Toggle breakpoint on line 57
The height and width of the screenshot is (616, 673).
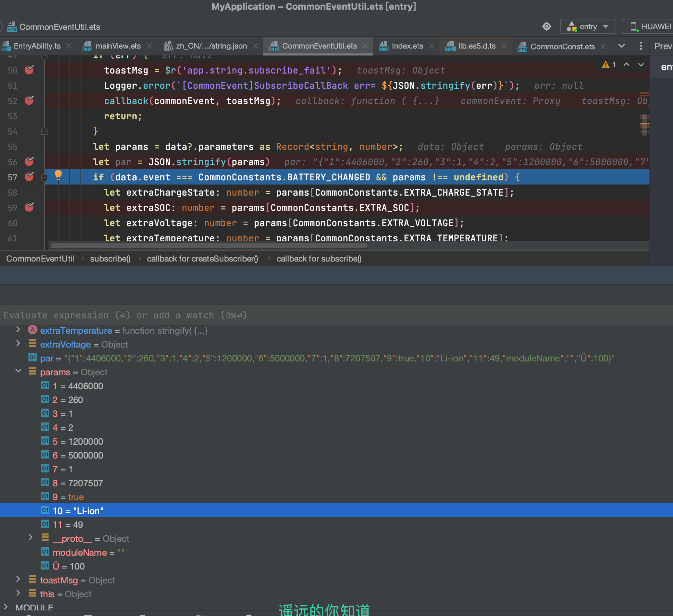point(29,177)
